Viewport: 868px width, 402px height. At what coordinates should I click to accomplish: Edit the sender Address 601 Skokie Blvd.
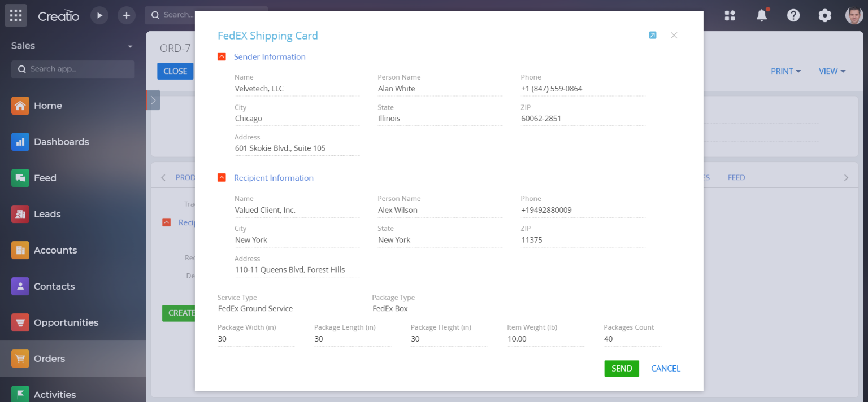(297, 148)
